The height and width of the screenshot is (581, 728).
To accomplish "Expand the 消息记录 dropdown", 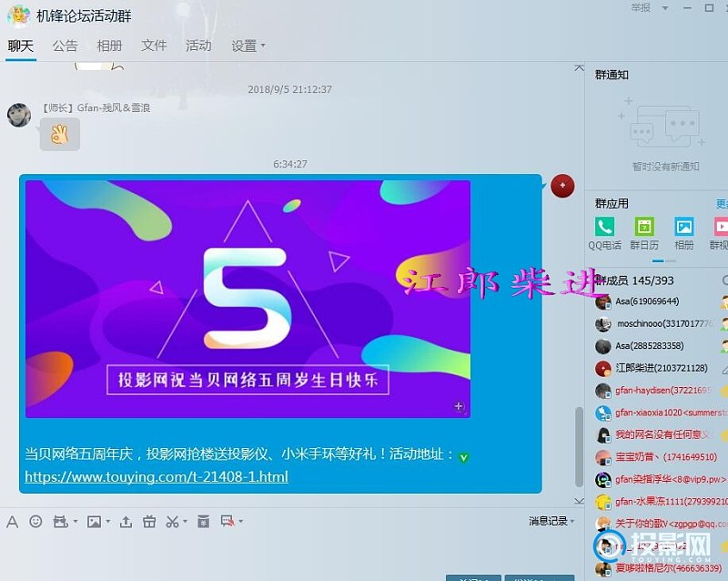I will (552, 521).
